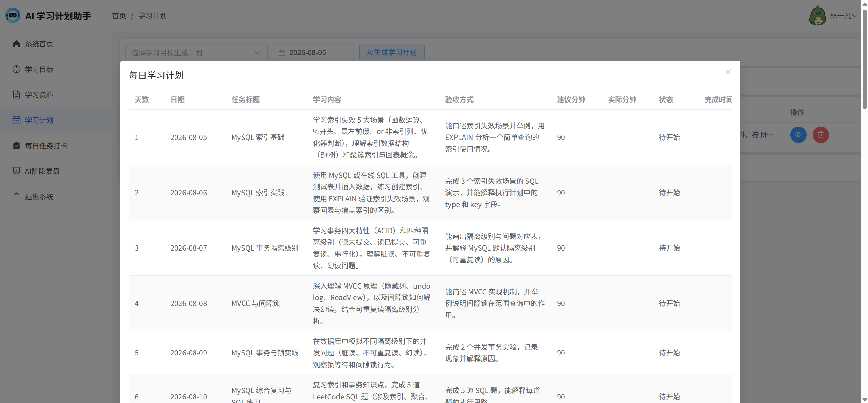Screen dimensions: 868x403
Task: Click the 验收方式 column header
Action: click(459, 99)
